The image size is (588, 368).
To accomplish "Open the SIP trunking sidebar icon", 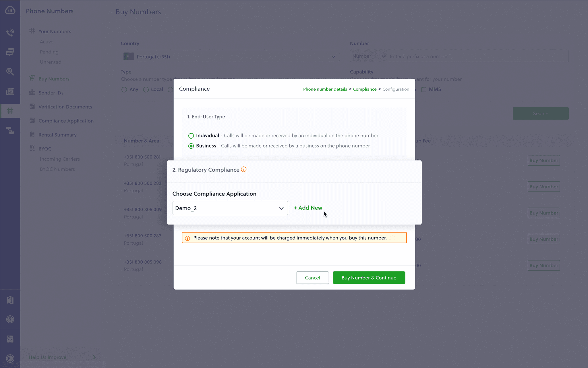I will coord(10,91).
